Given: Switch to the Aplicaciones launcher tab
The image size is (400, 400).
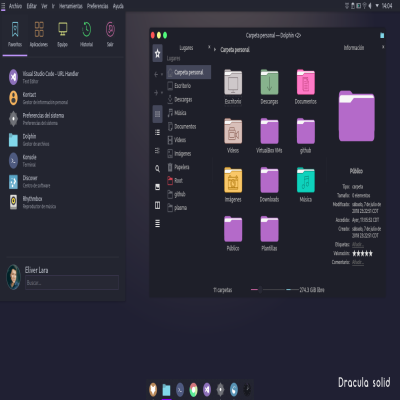Looking at the screenshot, I should point(39,35).
